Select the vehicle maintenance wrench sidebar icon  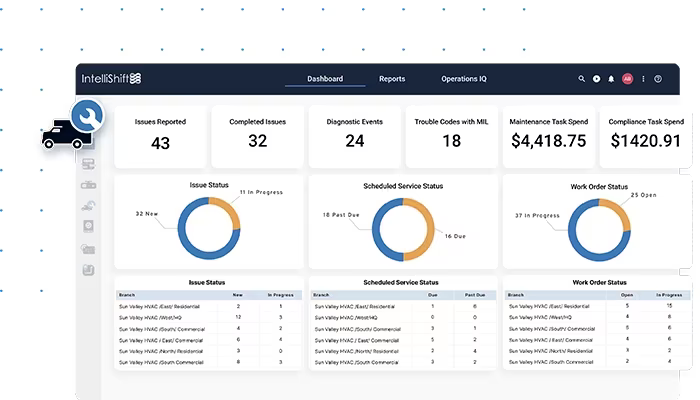pyautogui.click(x=88, y=206)
